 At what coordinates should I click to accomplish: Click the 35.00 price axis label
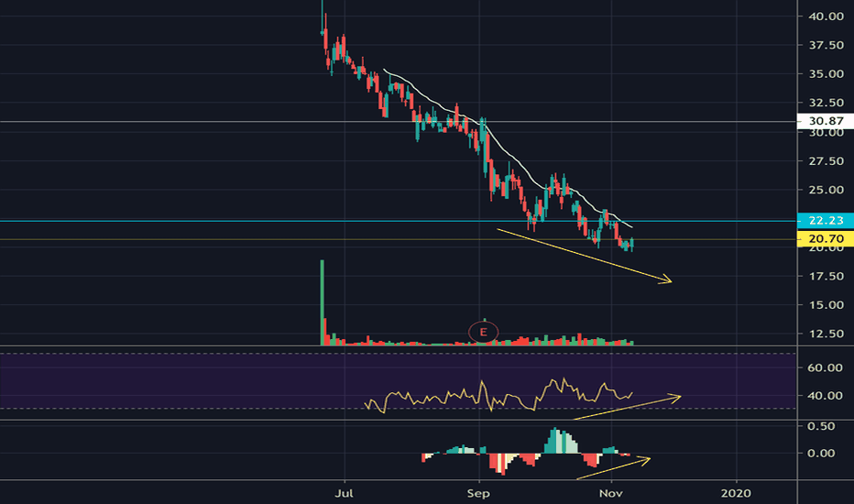click(826, 74)
